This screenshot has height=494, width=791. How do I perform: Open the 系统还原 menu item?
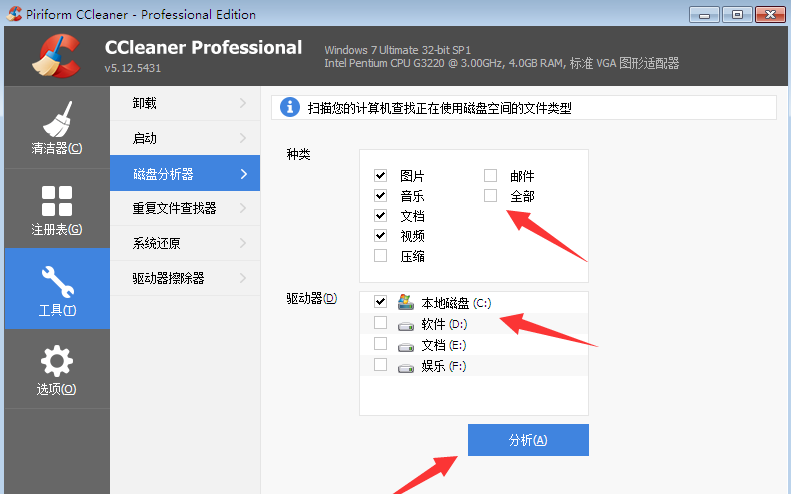(185, 243)
